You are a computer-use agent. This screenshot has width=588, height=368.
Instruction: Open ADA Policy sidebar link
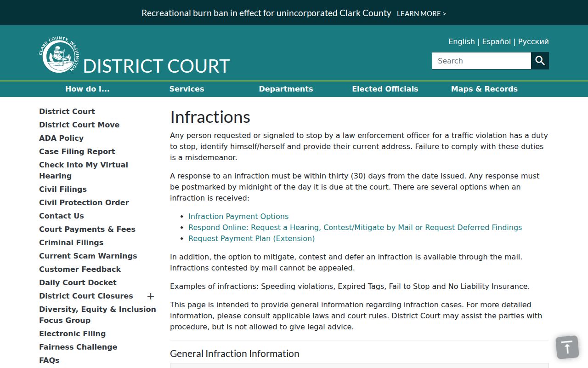coord(61,138)
